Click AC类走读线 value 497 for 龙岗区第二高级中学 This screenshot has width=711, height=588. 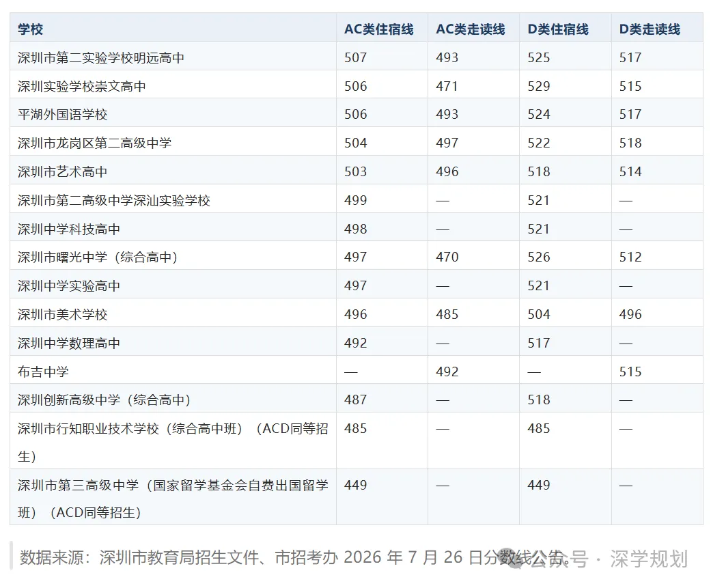[x=447, y=143]
